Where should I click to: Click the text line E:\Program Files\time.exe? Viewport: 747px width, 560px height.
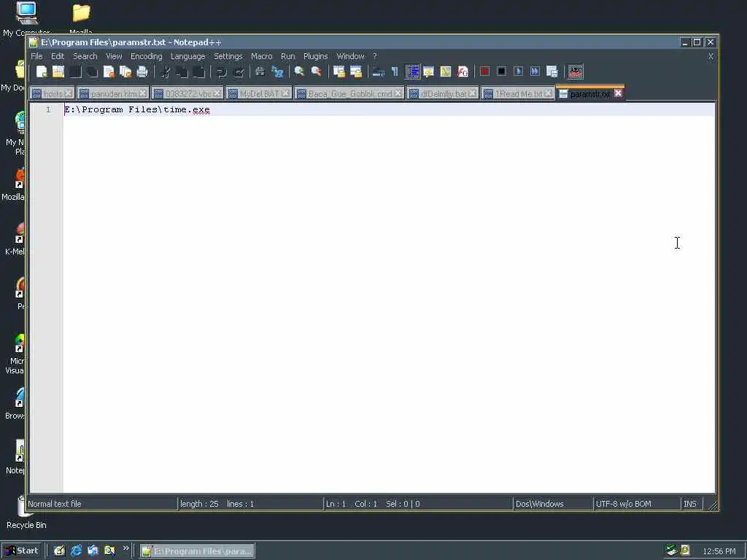pyautogui.click(x=136, y=110)
